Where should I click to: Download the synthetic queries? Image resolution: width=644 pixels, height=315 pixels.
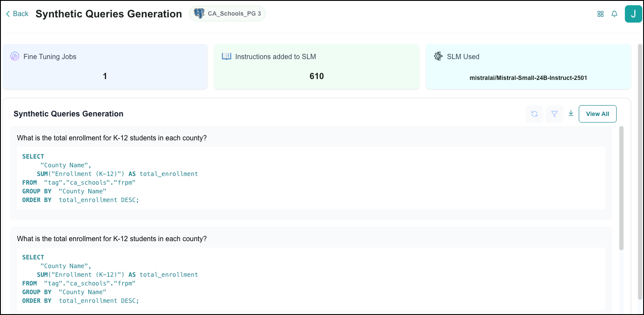pyautogui.click(x=571, y=113)
